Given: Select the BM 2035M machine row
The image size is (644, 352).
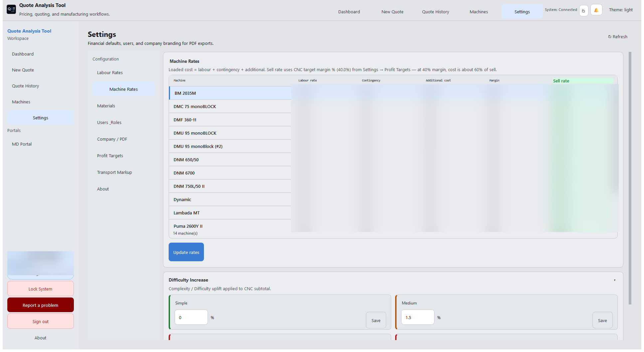Looking at the screenshot, I should click(393, 93).
